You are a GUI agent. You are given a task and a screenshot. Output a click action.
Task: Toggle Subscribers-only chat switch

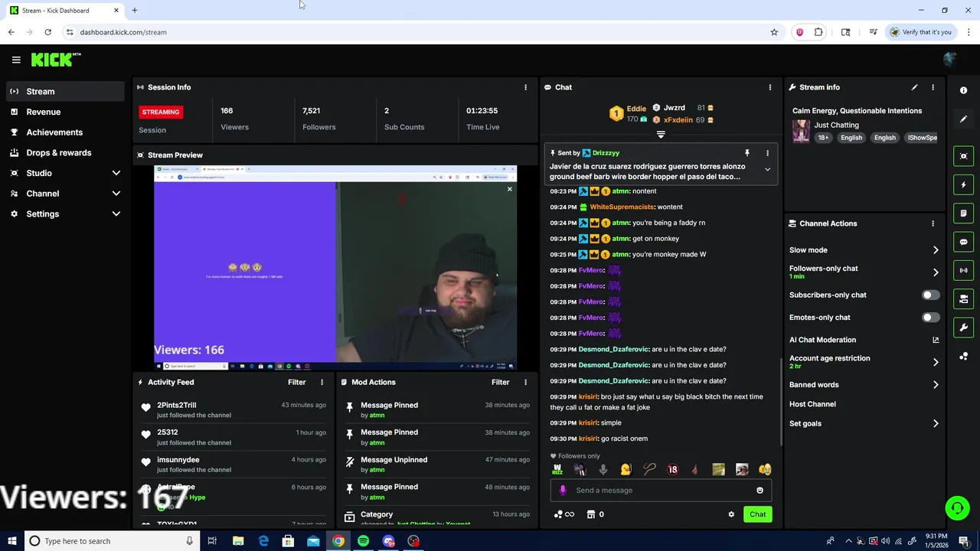click(x=930, y=295)
